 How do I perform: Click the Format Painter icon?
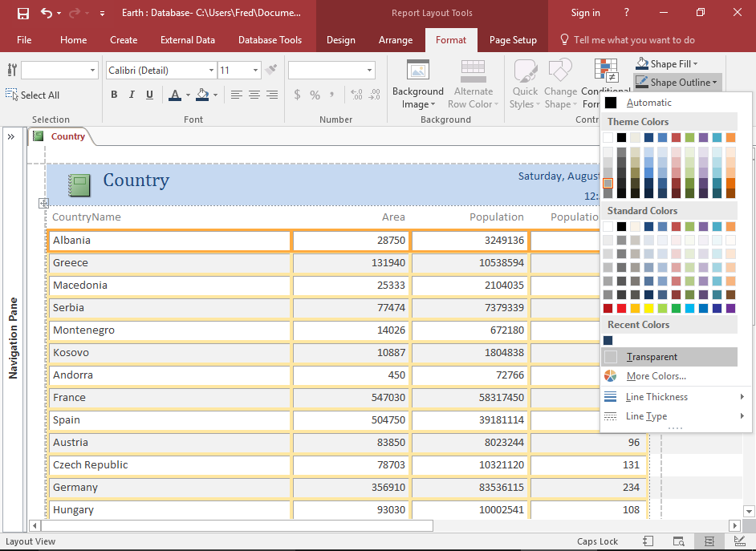(x=270, y=70)
